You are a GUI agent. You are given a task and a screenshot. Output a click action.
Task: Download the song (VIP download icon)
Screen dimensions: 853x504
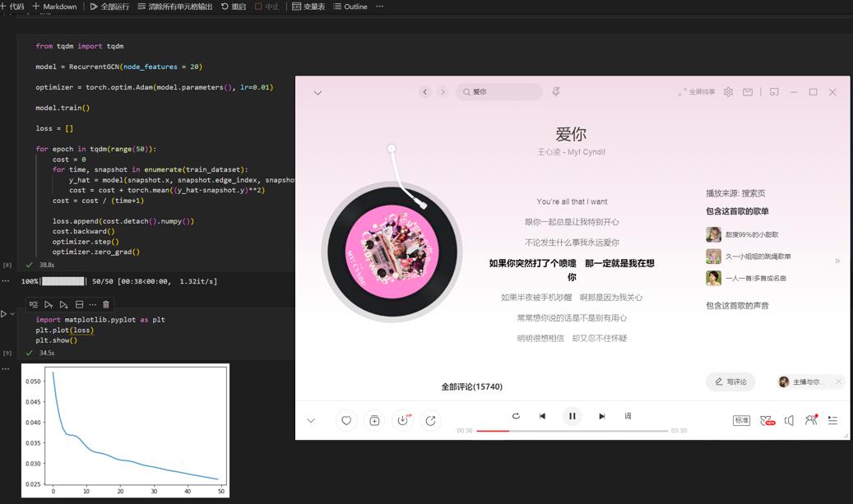[402, 420]
